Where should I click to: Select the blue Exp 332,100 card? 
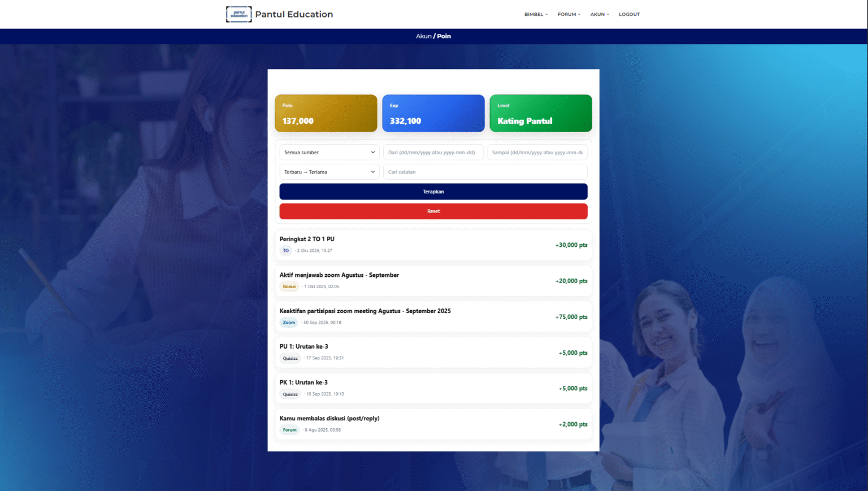coord(433,114)
